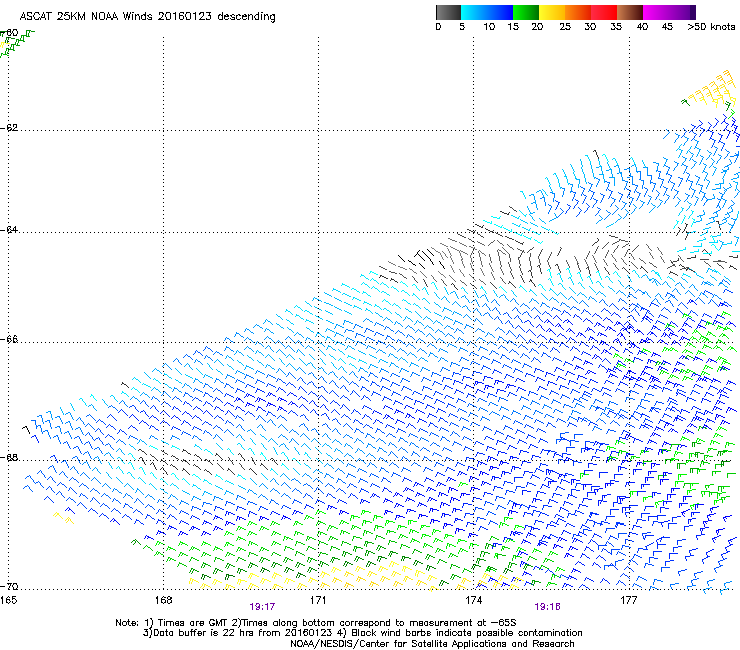
Task: Click the latitude label '-68'
Action: click(9, 458)
